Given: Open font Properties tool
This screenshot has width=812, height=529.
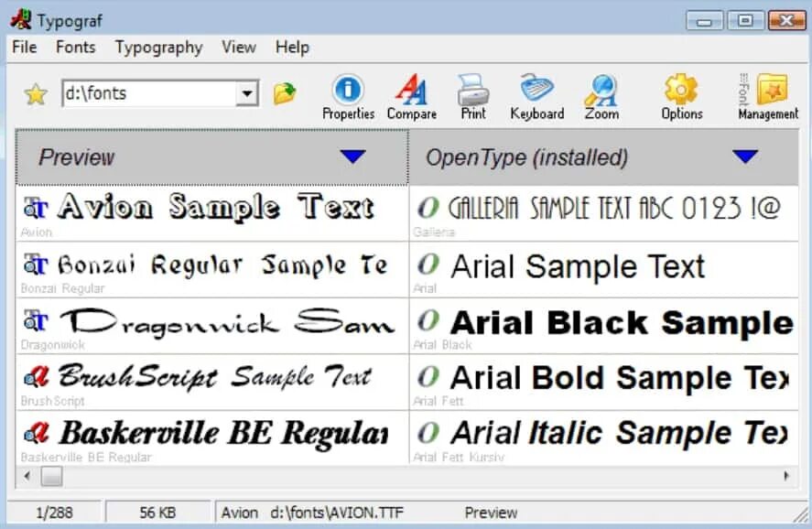Looking at the screenshot, I should pos(348,97).
